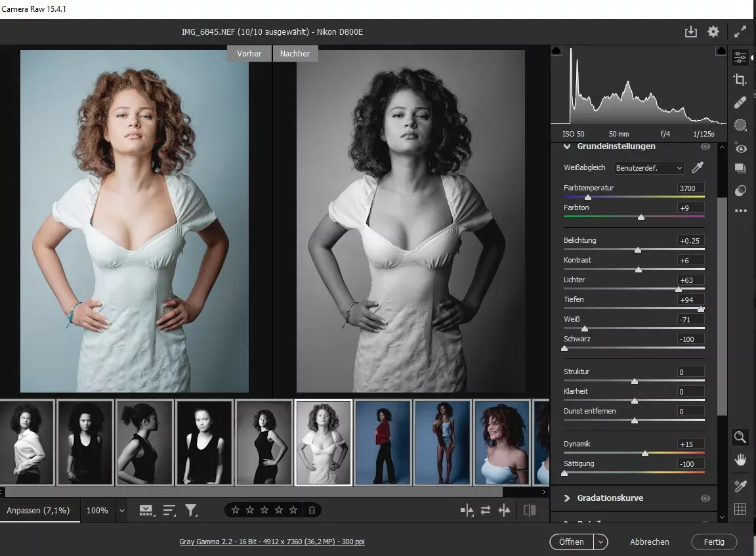Open the Masking tool
This screenshot has width=756, height=556.
[x=740, y=125]
